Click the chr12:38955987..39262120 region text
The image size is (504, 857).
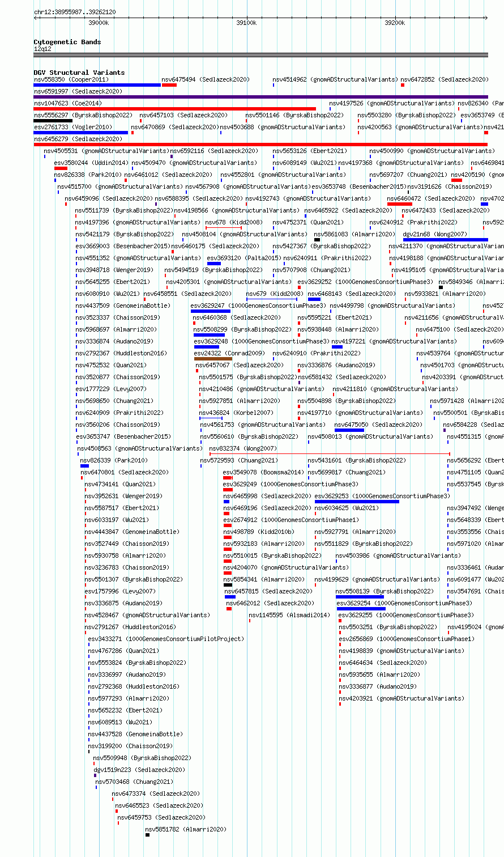[x=75, y=12]
